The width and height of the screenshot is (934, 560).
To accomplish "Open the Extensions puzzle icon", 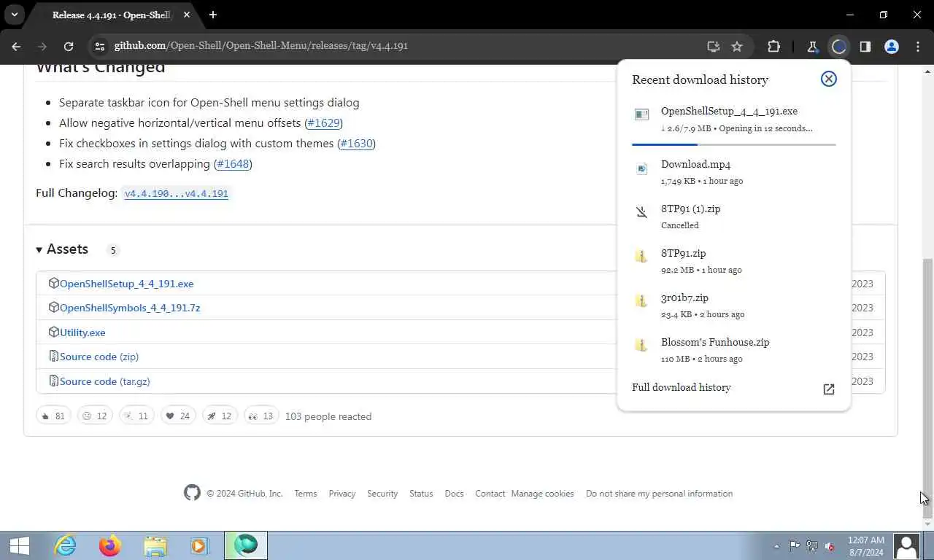I will click(773, 46).
